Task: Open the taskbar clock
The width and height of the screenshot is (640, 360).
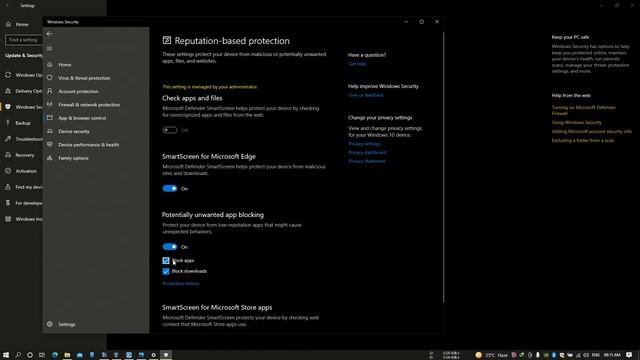Action: click(612, 355)
